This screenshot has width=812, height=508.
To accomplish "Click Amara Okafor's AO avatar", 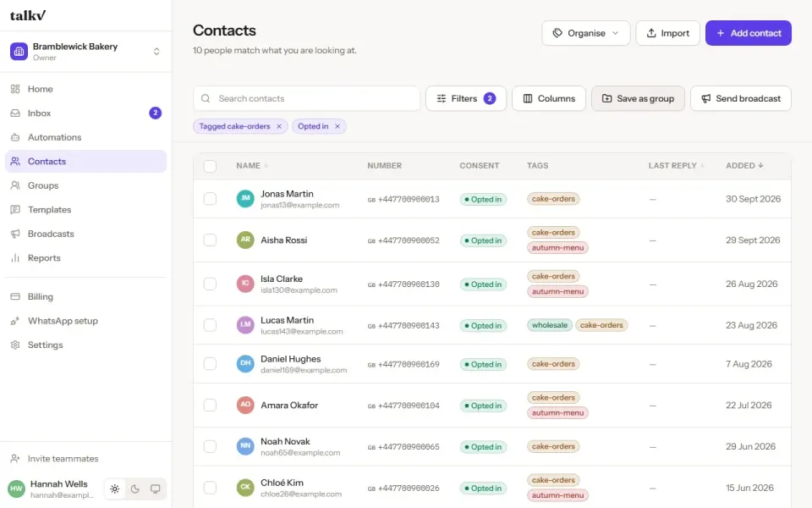I will pyautogui.click(x=245, y=406).
